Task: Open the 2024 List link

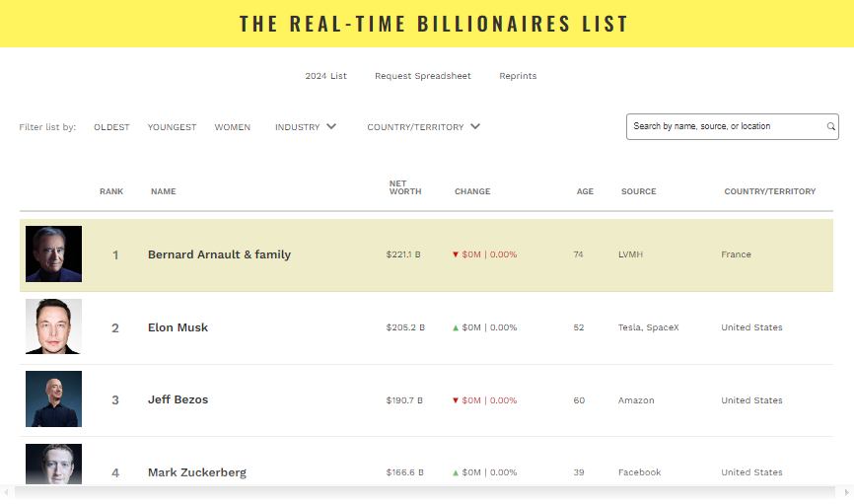Action: (325, 76)
